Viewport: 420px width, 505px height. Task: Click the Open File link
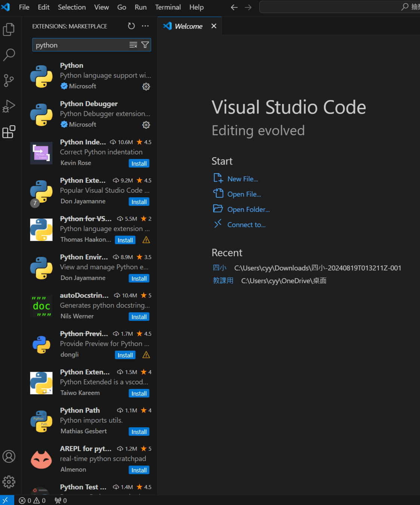pos(244,194)
